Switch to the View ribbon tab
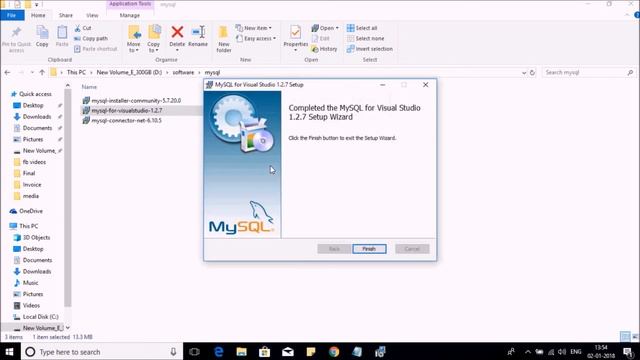Image resolution: width=640 pixels, height=360 pixels. point(92,15)
